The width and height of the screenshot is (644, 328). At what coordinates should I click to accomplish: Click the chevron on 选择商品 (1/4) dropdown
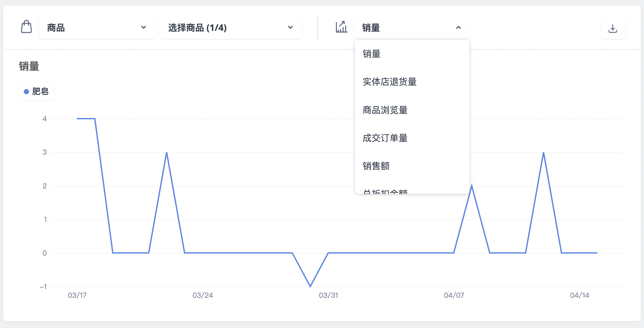pyautogui.click(x=290, y=28)
